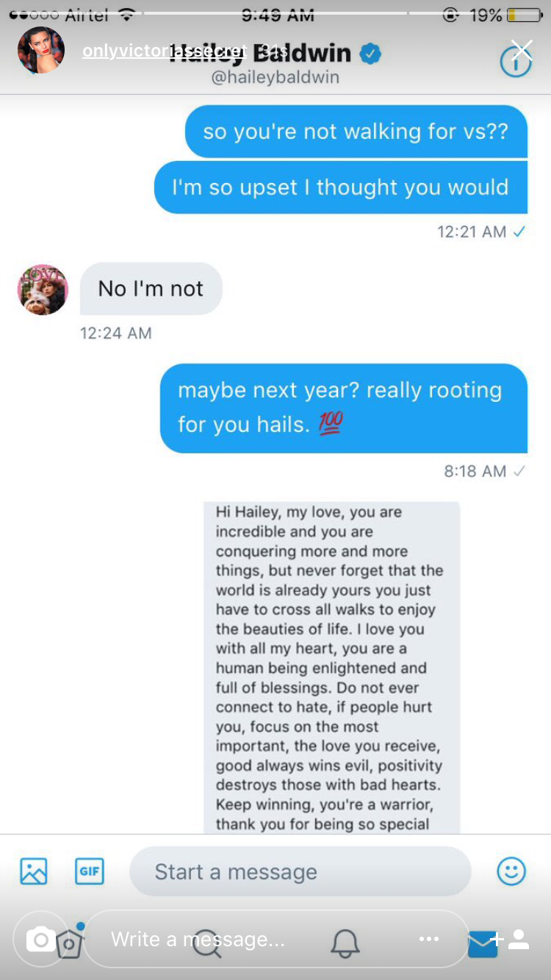Image resolution: width=551 pixels, height=980 pixels.
Task: Tap the magnifying glass search icon
Action: 206,942
